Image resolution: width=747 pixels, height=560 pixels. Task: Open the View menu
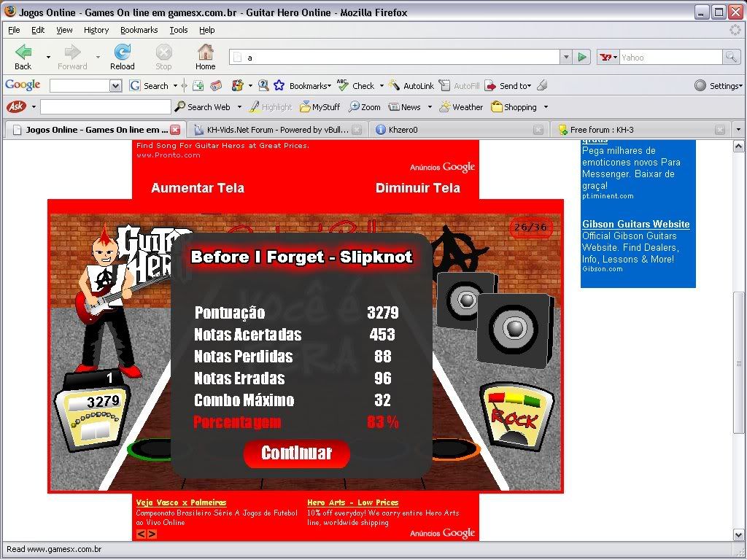[64, 30]
